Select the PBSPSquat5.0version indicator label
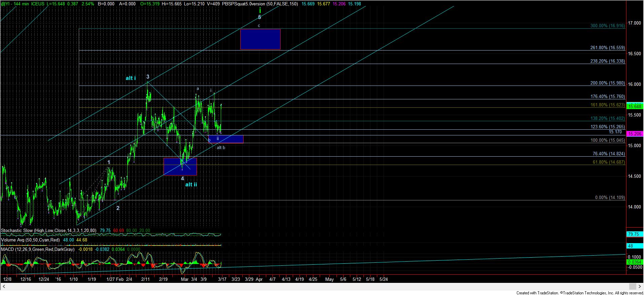 [x=262, y=4]
